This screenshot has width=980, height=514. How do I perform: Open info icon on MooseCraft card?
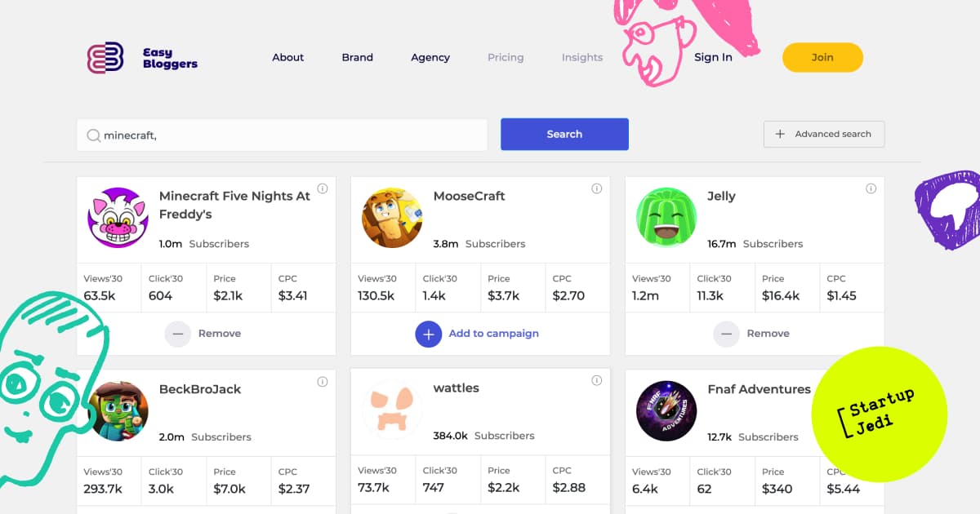click(597, 188)
